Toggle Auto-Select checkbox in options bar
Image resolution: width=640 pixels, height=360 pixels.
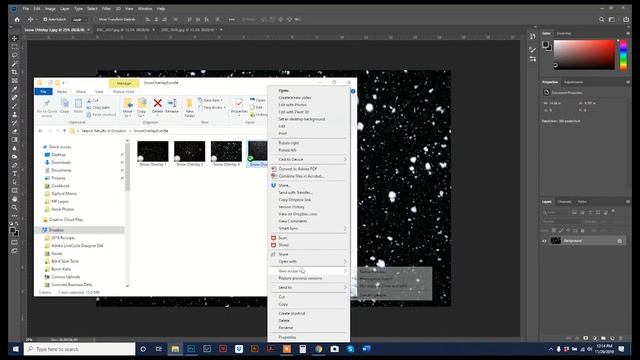click(x=45, y=19)
